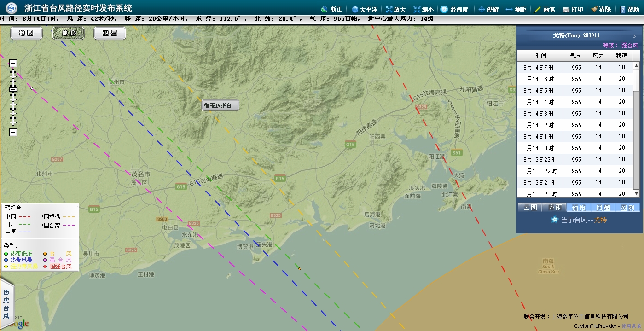Clear map drawings with 清除
The width and height of the screenshot is (644, 331).
(x=594, y=9)
